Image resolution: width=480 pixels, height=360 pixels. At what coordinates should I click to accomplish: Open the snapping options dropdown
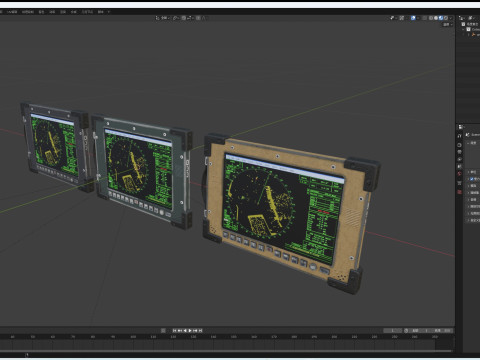coord(190,18)
